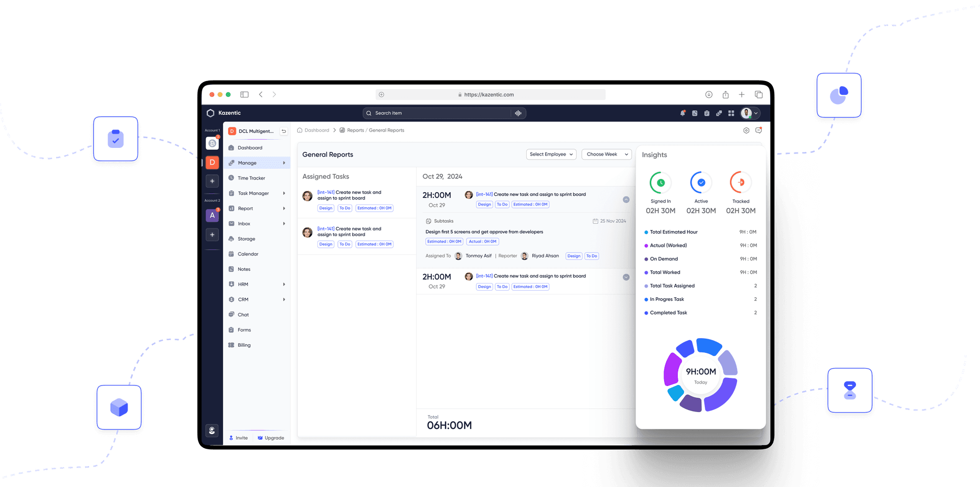Open the hexagon settings icon below top bar

746,131
